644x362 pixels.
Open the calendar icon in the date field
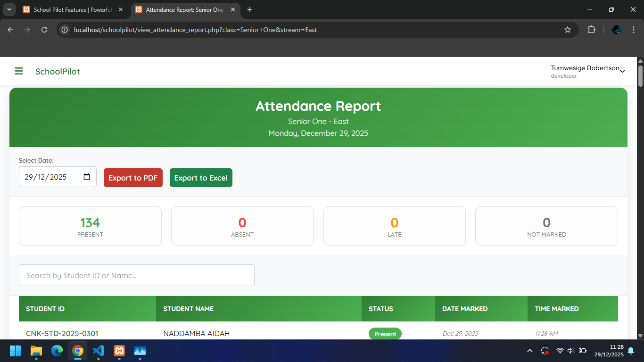click(87, 176)
